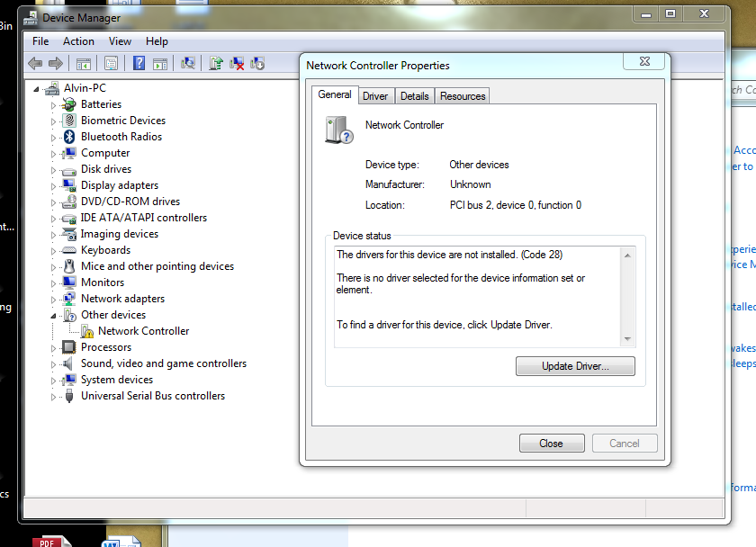Expand the Network adapters category
The image size is (756, 547).
coord(55,298)
